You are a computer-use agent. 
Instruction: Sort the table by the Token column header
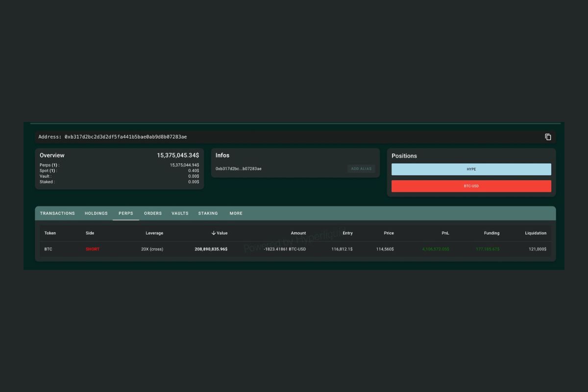click(50, 233)
